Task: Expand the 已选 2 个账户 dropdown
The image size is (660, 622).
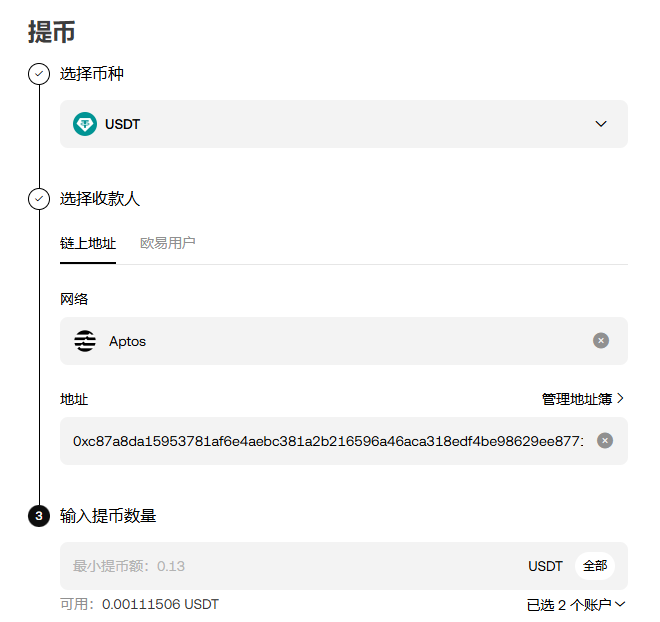Action: 576,604
